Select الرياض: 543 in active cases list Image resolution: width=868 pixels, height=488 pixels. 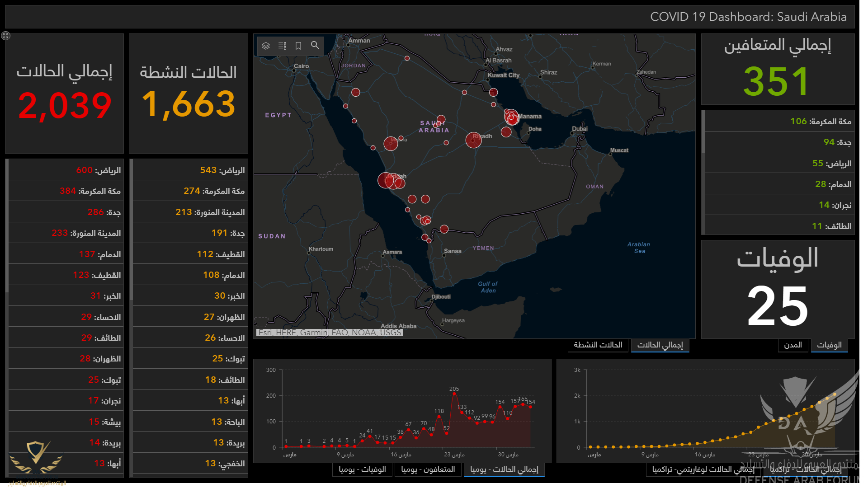click(190, 170)
